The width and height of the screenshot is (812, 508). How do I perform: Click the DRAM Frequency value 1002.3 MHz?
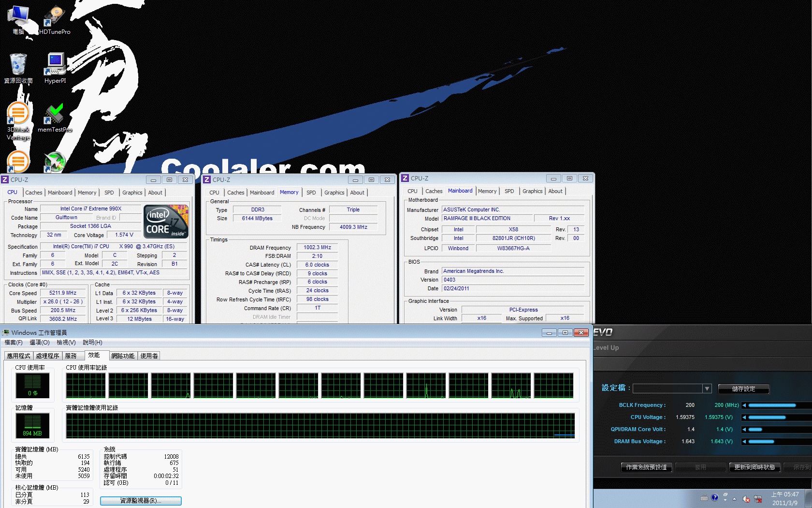(317, 248)
